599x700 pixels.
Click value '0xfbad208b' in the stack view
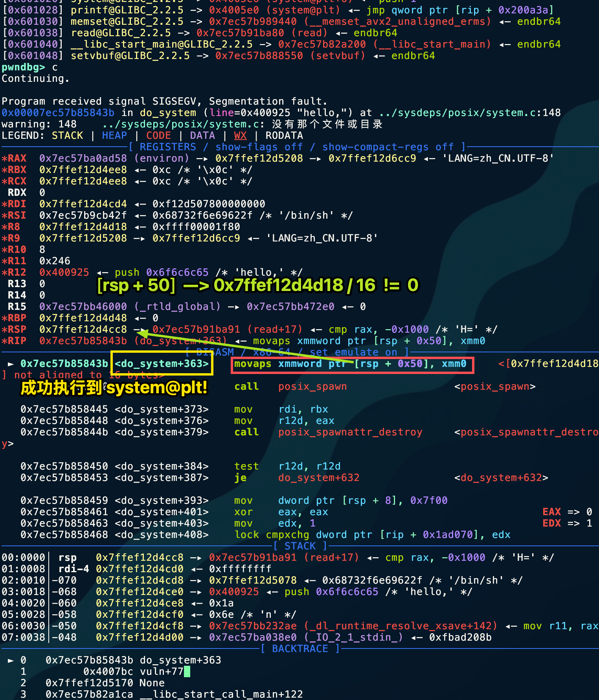(460, 637)
